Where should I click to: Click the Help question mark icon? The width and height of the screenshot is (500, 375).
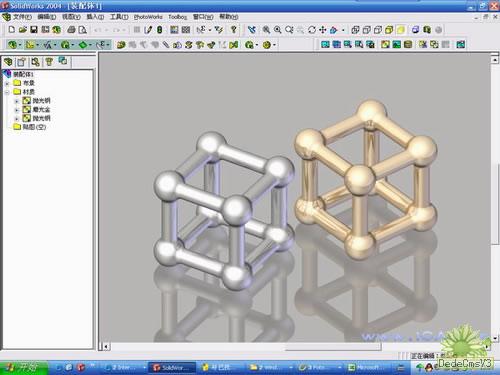click(234, 30)
